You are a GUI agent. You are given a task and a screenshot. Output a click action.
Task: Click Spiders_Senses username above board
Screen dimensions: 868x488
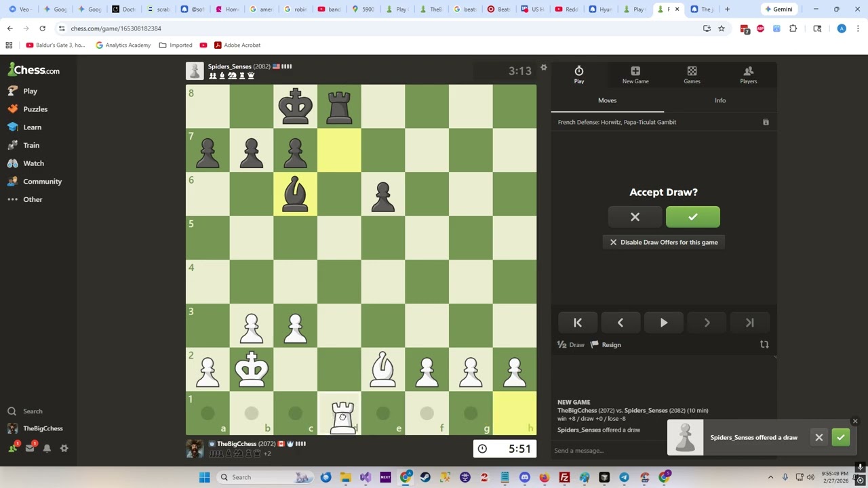point(229,66)
